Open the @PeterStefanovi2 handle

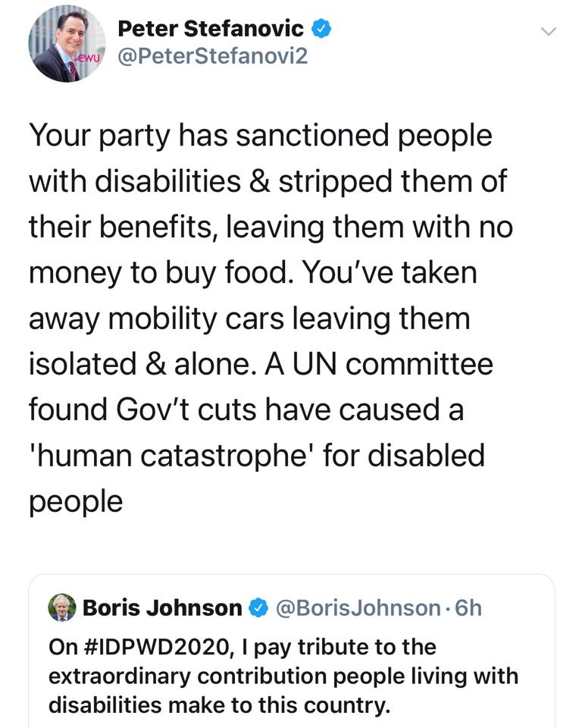point(212,56)
